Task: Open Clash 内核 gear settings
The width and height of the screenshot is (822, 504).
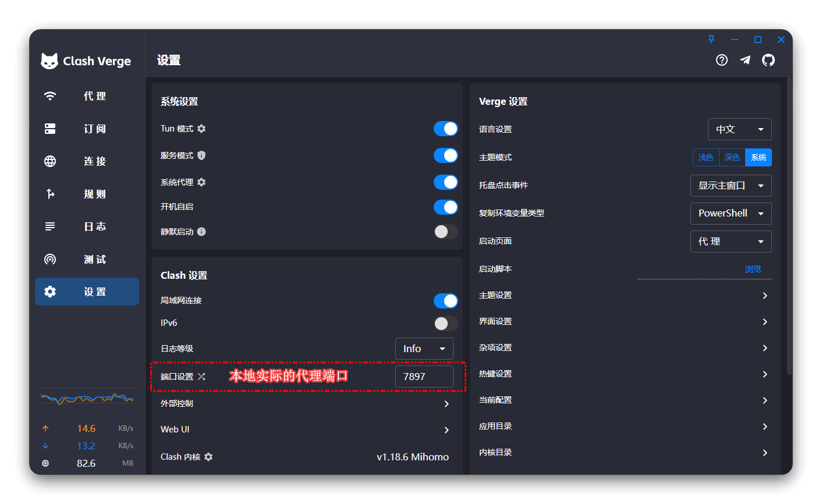Action: point(208,457)
